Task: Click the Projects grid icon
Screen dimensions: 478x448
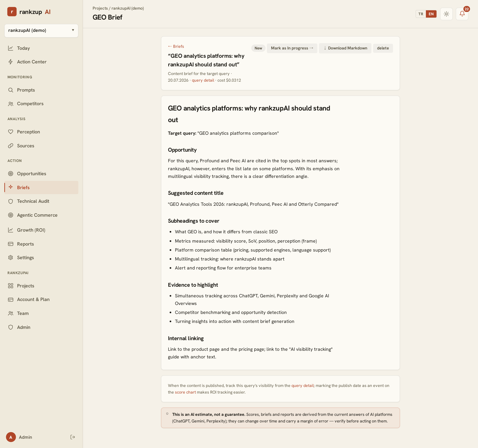Action: click(11, 286)
